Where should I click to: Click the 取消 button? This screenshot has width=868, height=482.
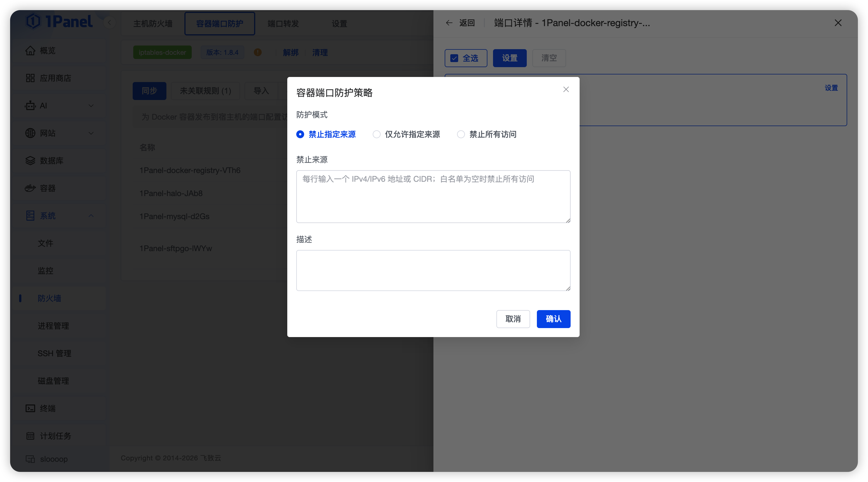click(x=513, y=319)
